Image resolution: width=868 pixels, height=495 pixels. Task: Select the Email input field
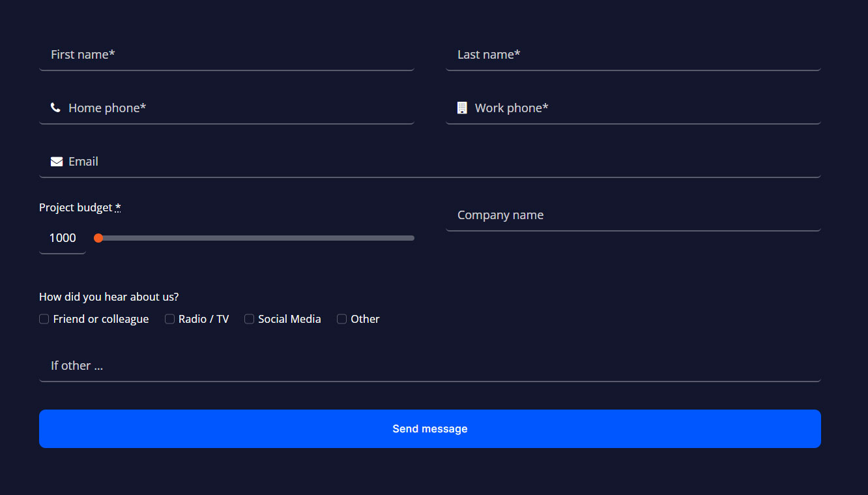[430, 162]
